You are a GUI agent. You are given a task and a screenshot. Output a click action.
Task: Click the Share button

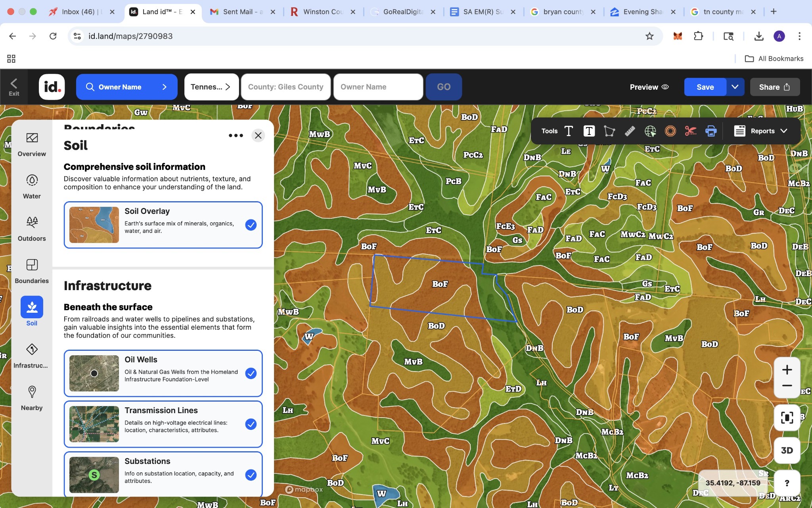point(774,87)
